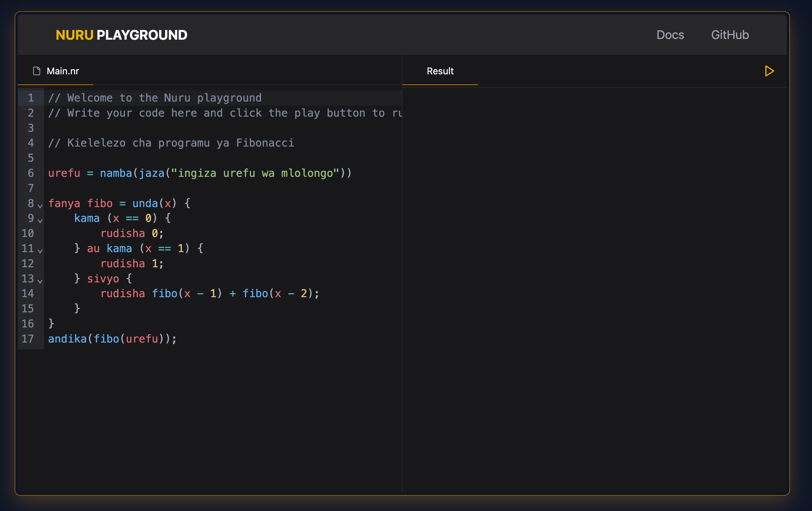Click the keyword "fanya" on line 8
The height and width of the screenshot is (511, 812).
[x=64, y=203]
